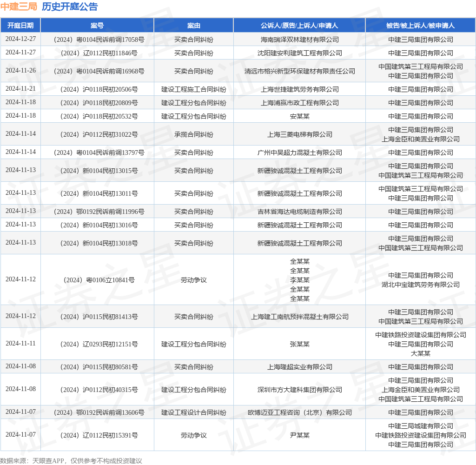Click the 开庭日期 column header
This screenshot has width=476, height=465.
pyautogui.click(x=20, y=26)
